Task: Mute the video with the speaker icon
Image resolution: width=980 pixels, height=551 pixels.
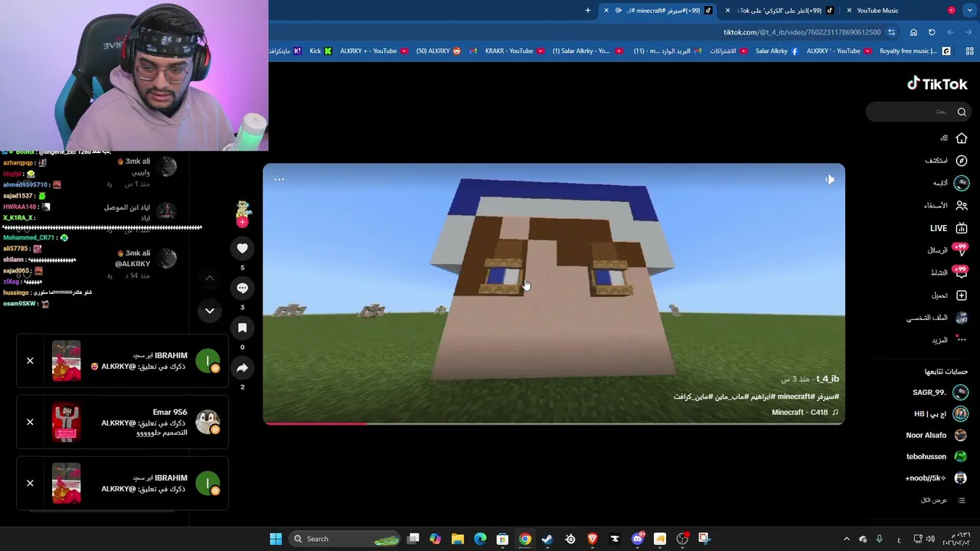Action: pos(830,180)
